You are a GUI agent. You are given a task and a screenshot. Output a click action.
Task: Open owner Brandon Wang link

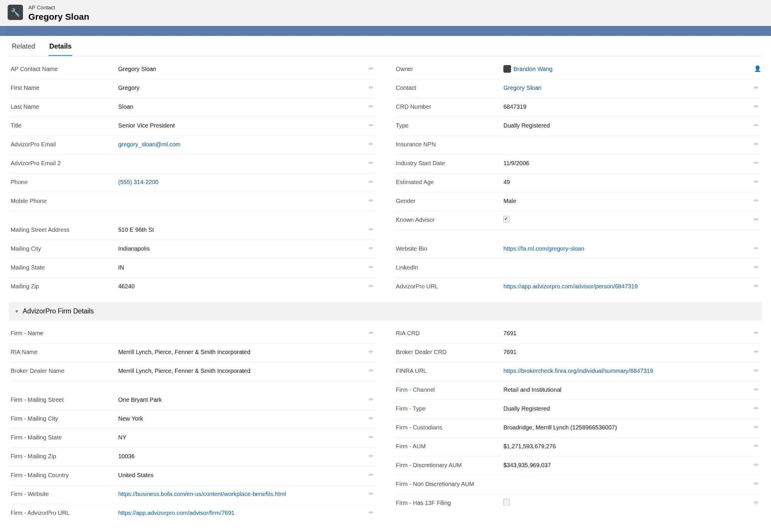pos(533,69)
